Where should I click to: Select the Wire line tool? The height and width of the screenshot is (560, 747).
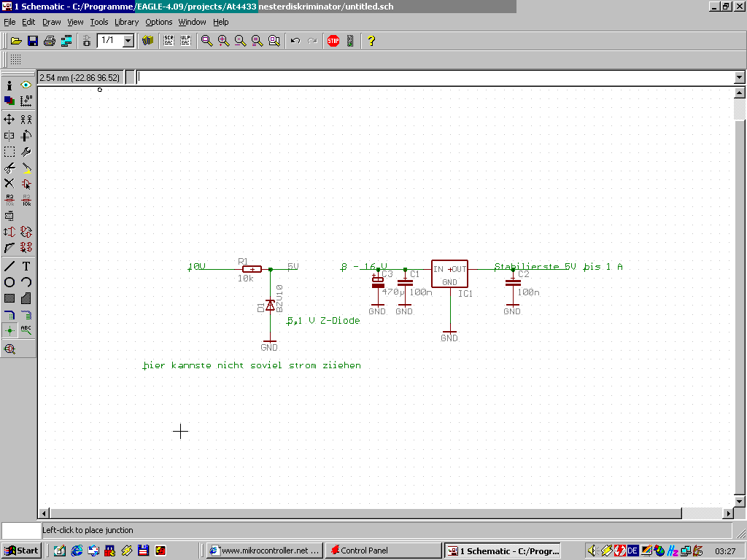pos(9,266)
